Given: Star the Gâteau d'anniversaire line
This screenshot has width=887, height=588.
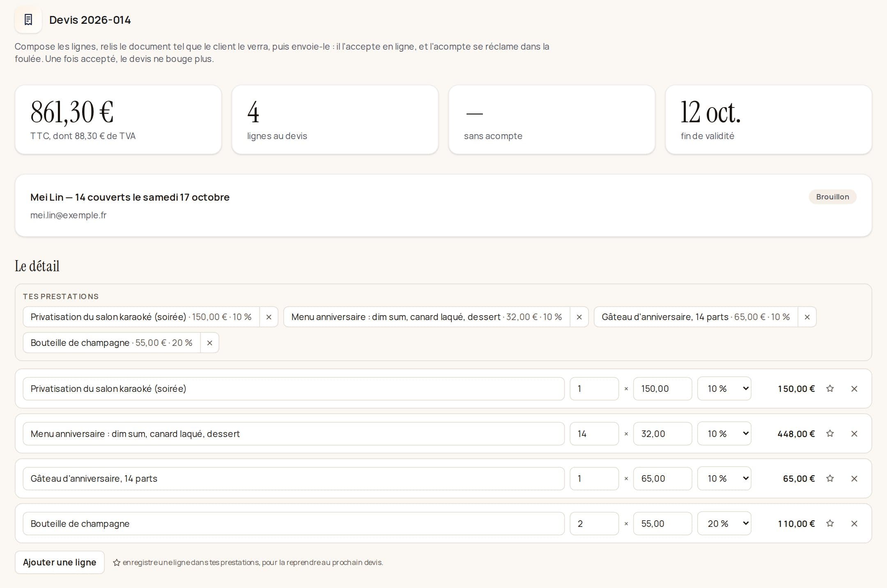Looking at the screenshot, I should tap(830, 478).
